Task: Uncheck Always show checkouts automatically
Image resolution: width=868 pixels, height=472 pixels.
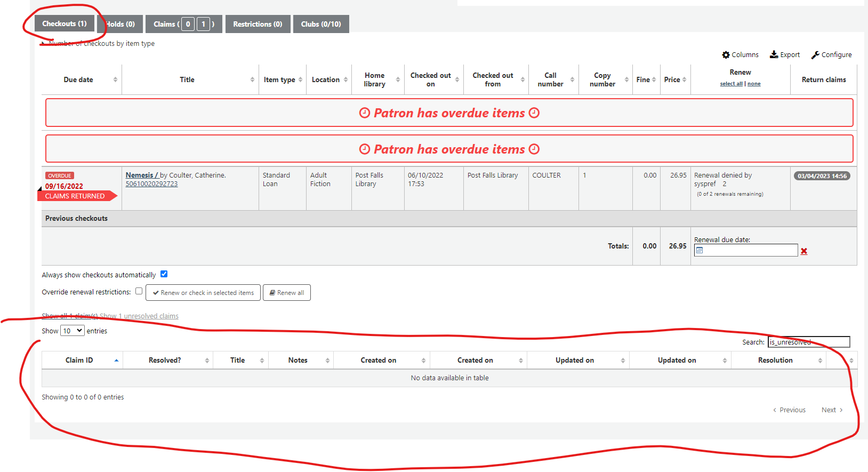Action: 164,274
